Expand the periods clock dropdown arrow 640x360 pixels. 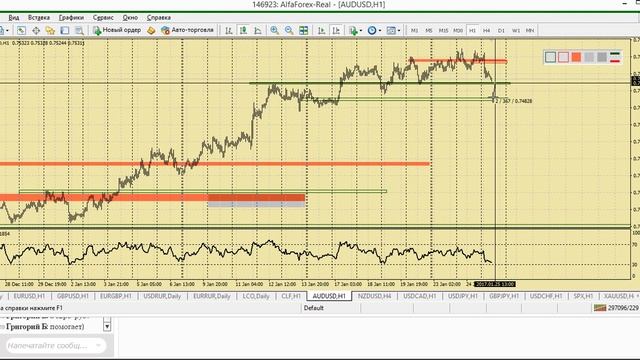tap(380, 31)
